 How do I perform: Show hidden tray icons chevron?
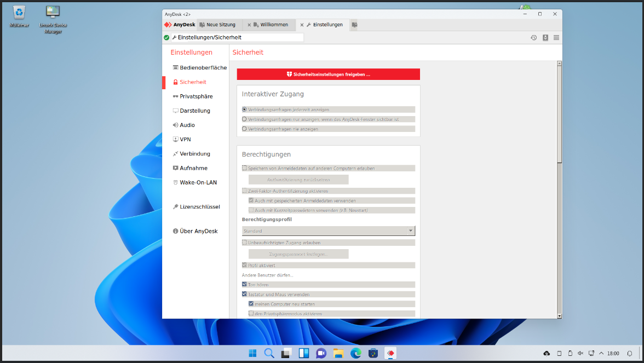point(601,353)
